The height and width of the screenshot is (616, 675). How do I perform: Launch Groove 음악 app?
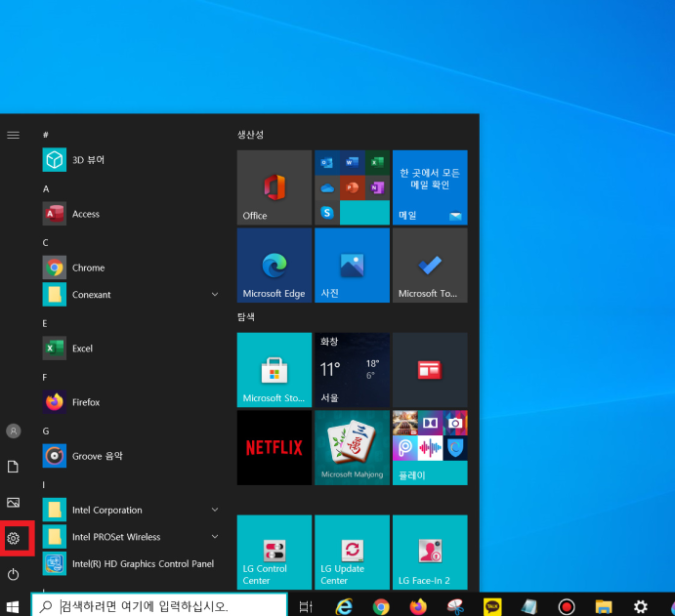[x=131, y=456]
